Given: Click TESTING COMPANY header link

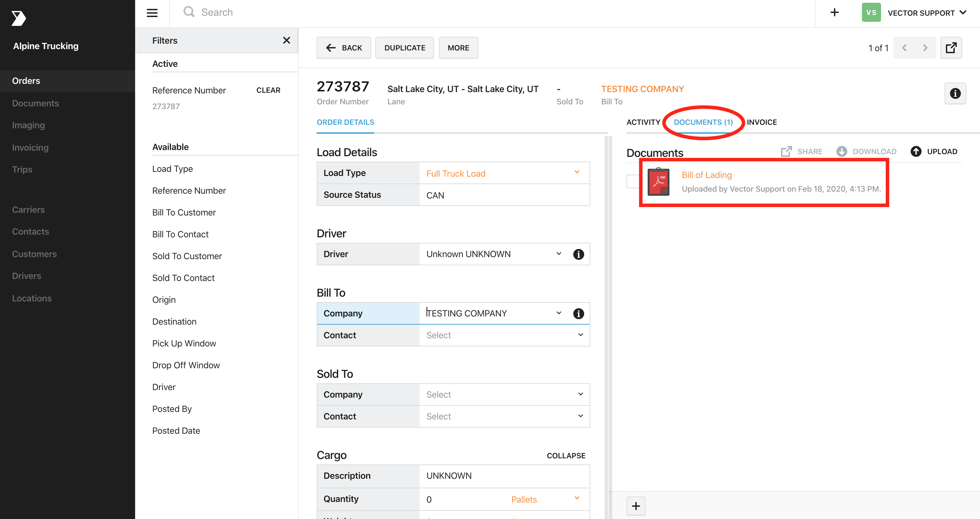Looking at the screenshot, I should pyautogui.click(x=642, y=89).
